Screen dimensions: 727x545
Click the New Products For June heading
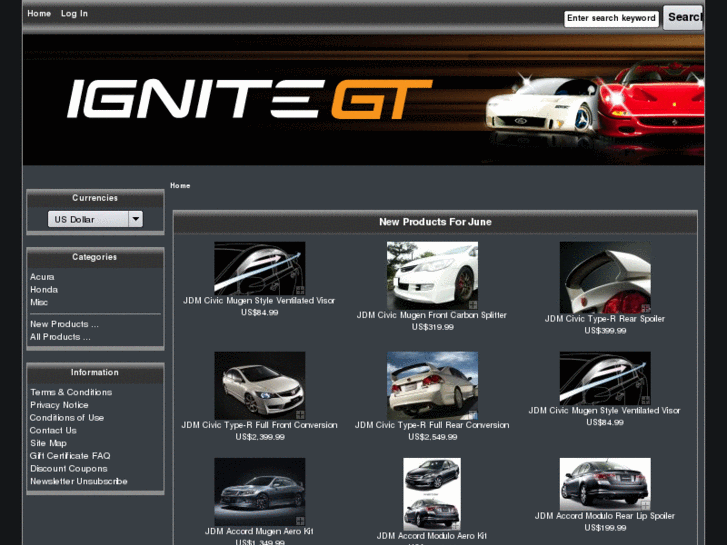pyautogui.click(x=435, y=222)
